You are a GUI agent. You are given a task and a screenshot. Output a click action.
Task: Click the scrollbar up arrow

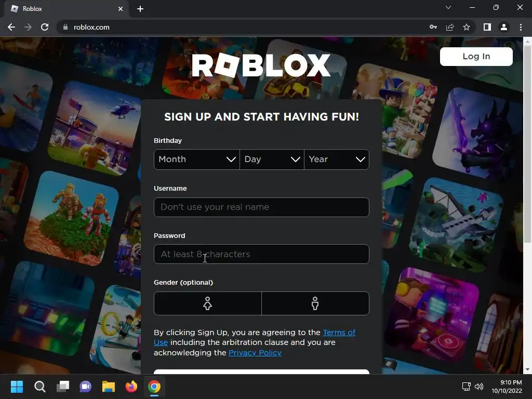tap(527, 42)
